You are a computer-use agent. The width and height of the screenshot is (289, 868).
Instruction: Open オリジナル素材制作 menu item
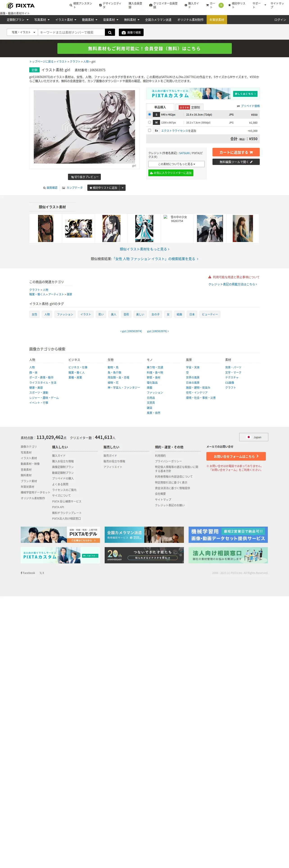[190, 20]
